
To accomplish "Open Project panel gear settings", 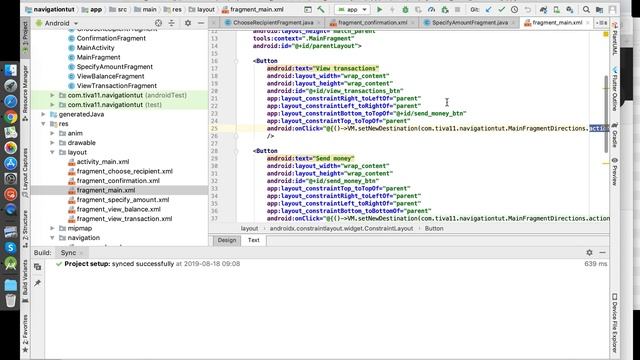I will point(188,23).
